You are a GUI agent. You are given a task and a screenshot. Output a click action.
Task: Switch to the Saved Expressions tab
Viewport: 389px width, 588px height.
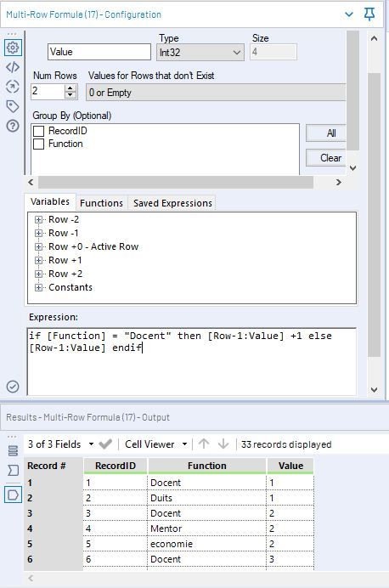tap(172, 203)
